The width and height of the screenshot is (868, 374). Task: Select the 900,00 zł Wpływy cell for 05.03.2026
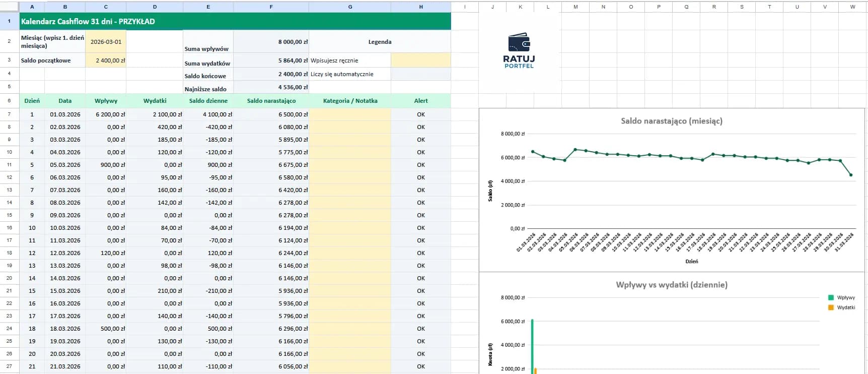click(106, 165)
